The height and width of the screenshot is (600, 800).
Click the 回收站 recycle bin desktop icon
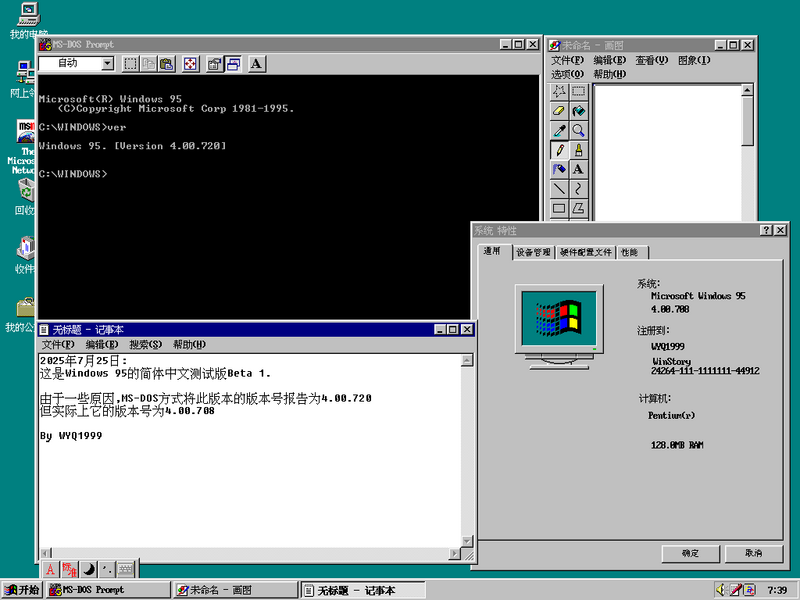[25, 196]
